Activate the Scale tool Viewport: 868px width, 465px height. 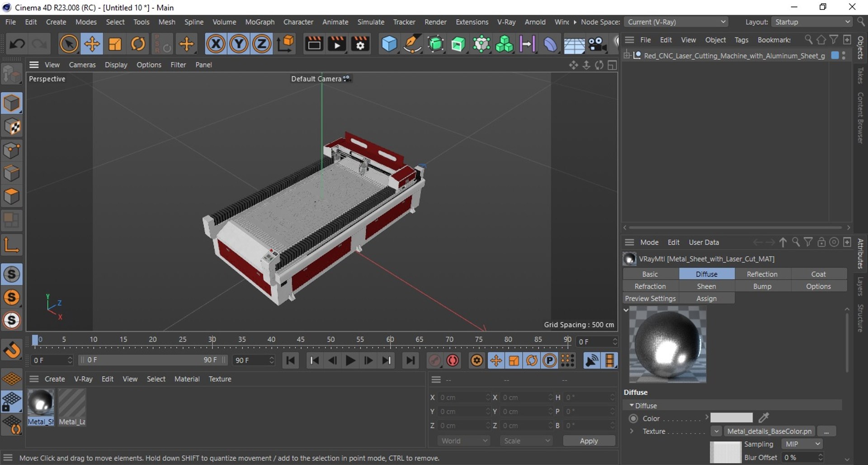click(x=115, y=44)
